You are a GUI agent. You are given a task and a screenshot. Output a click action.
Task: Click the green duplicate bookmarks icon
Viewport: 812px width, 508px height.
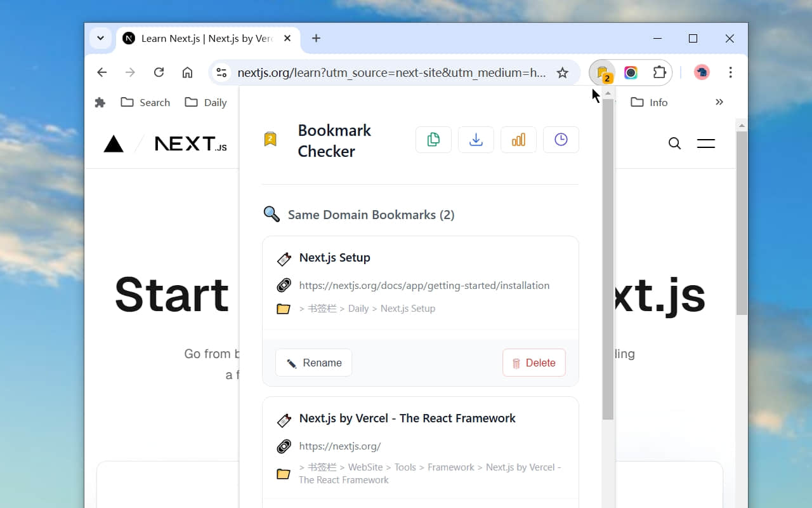[x=433, y=140]
